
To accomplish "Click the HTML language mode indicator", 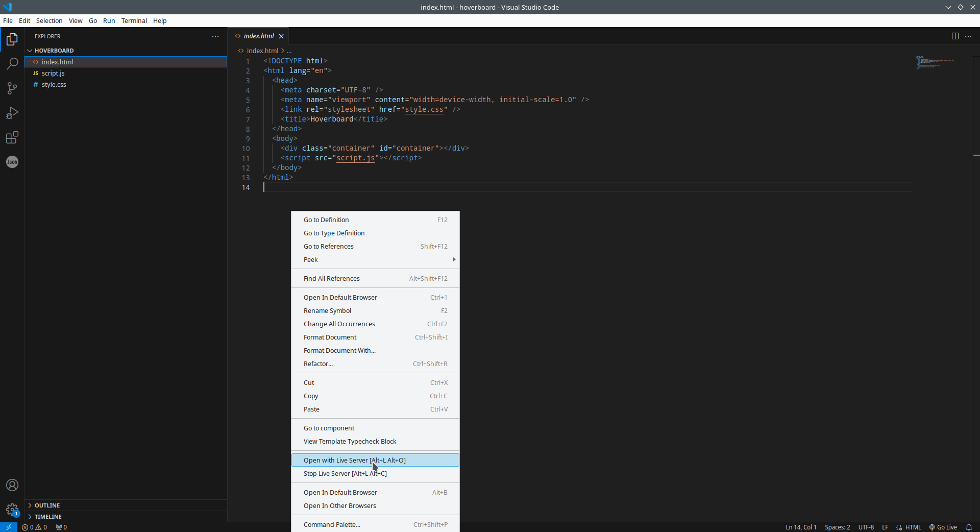I will pyautogui.click(x=913, y=527).
